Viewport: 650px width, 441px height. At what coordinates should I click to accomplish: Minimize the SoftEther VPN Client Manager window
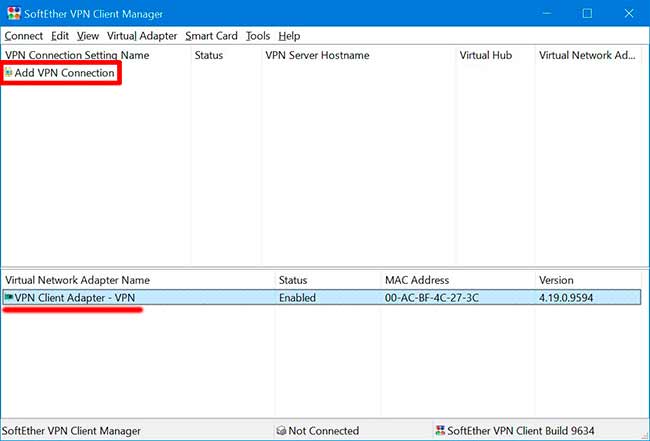(x=547, y=13)
